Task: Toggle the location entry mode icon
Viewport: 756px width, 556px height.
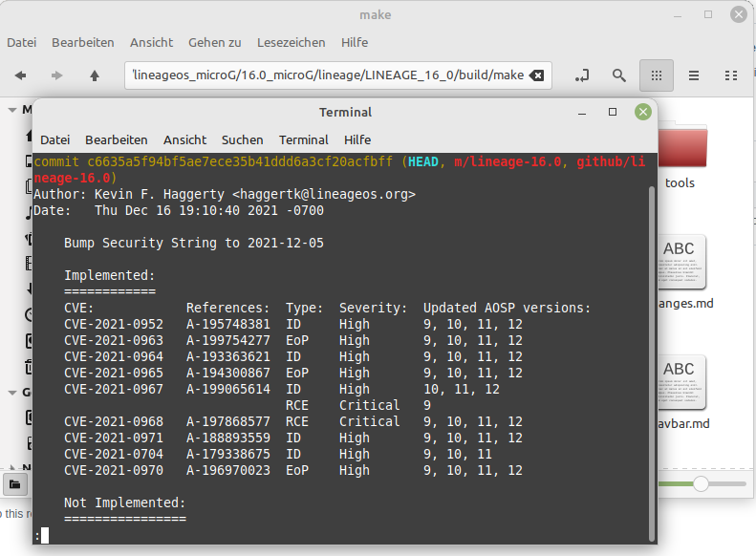Action: tap(582, 75)
